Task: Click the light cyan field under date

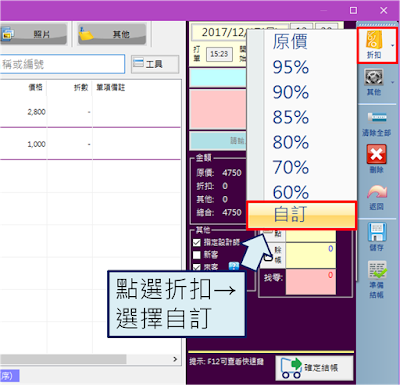Action: point(218,77)
